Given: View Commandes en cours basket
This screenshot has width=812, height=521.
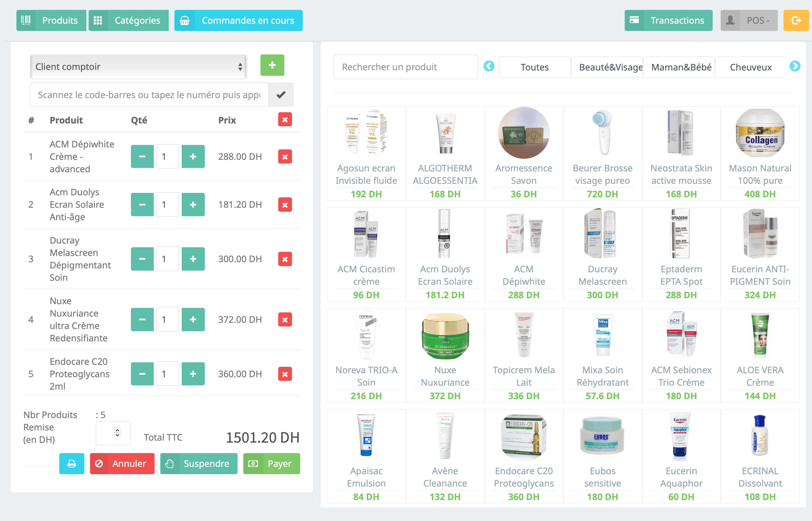Looking at the screenshot, I should [238, 20].
